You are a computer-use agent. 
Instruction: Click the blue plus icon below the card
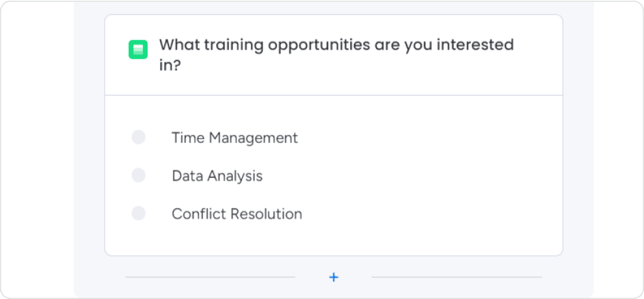(333, 278)
